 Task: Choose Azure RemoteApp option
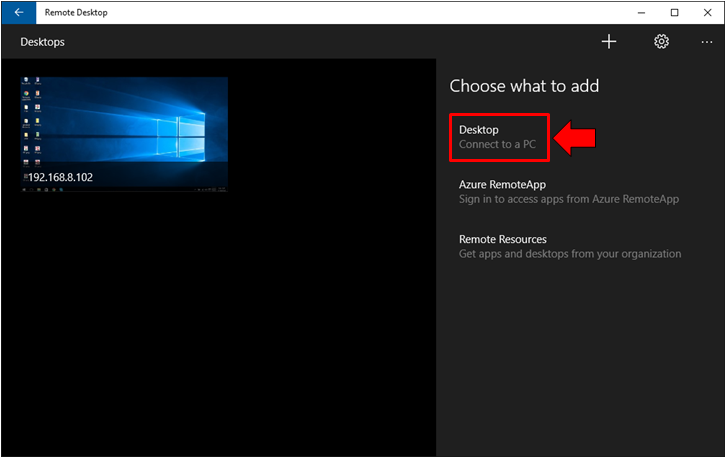pyautogui.click(x=569, y=192)
